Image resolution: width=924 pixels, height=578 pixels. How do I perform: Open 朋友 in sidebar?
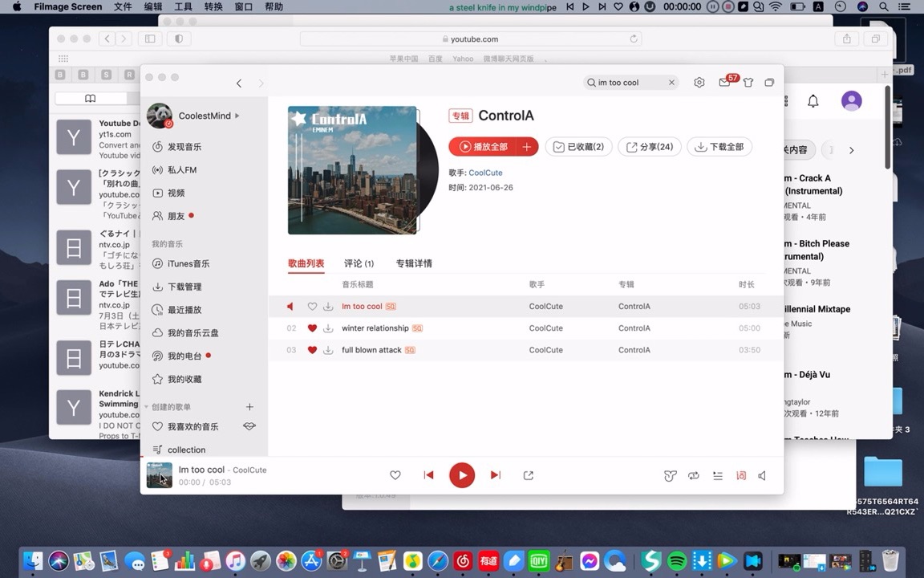click(176, 216)
